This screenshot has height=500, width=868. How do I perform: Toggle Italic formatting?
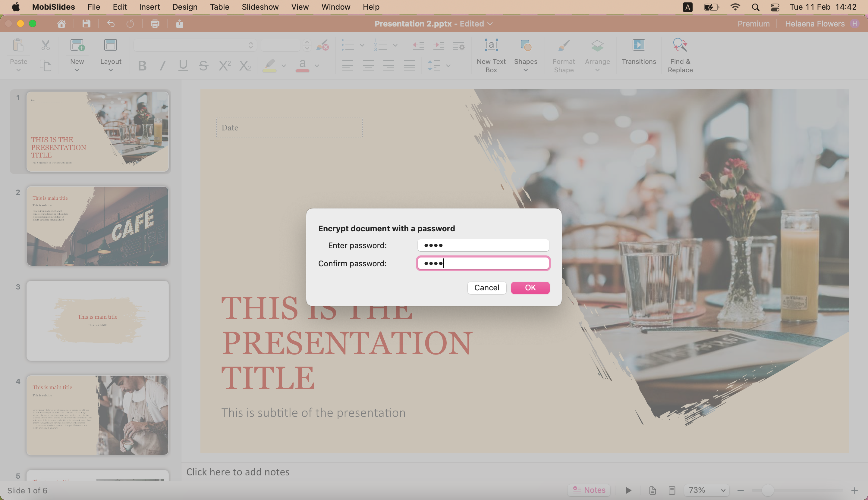(162, 65)
